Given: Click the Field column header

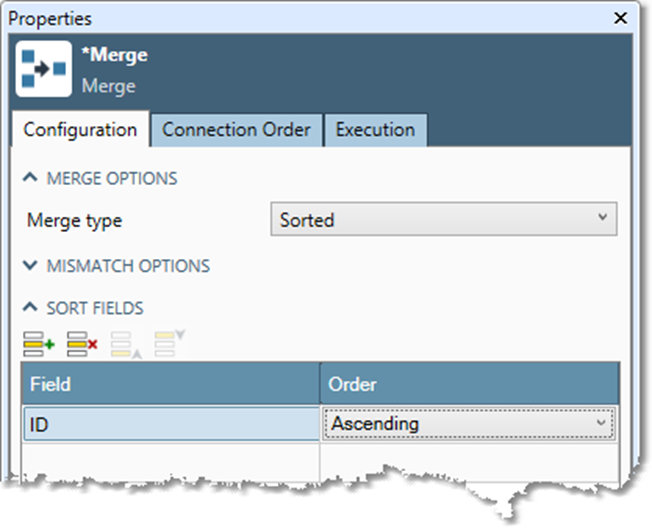Looking at the screenshot, I should [x=170, y=384].
